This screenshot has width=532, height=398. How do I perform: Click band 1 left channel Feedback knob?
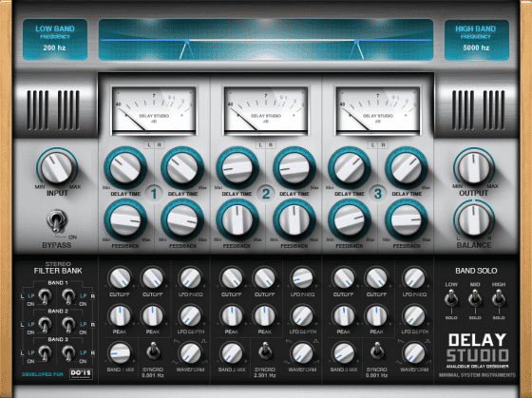pyautogui.click(x=125, y=219)
